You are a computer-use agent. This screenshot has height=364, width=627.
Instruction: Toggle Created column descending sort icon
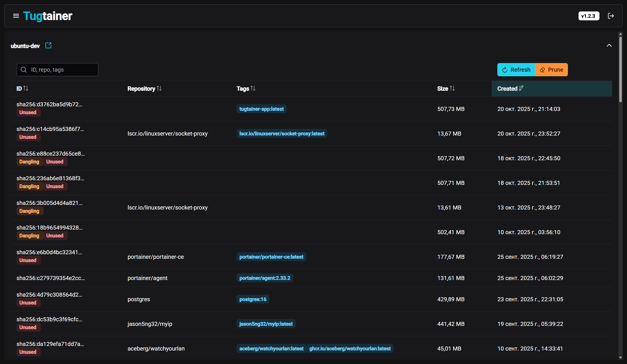[521, 88]
